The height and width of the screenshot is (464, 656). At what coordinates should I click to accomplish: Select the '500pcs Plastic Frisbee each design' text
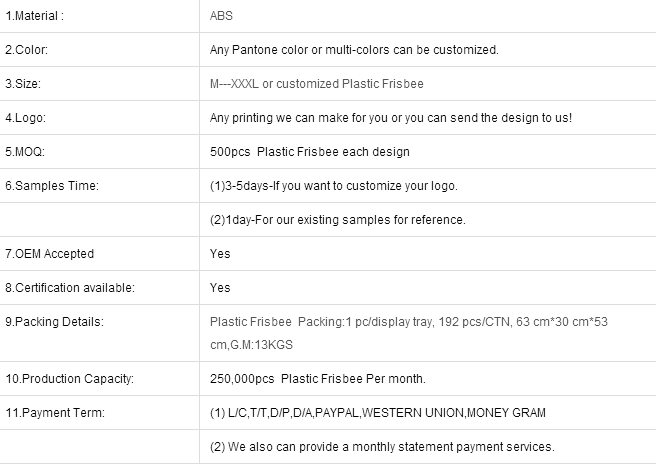(310, 151)
